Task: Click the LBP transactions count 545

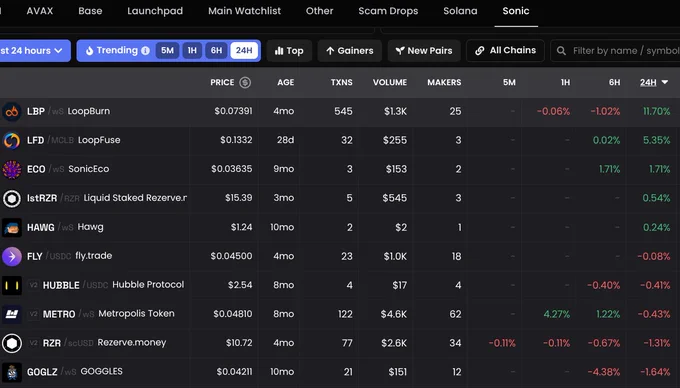Action: pos(343,111)
